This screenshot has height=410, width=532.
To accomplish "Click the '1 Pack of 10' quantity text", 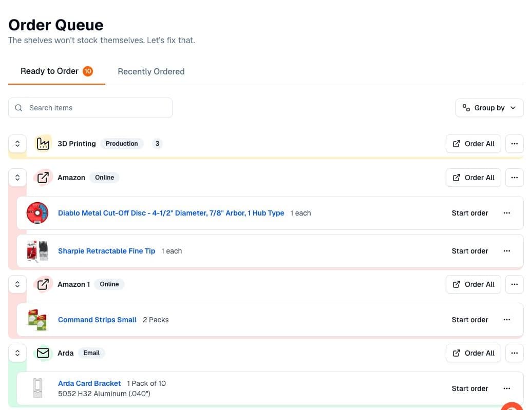I will [x=146, y=383].
